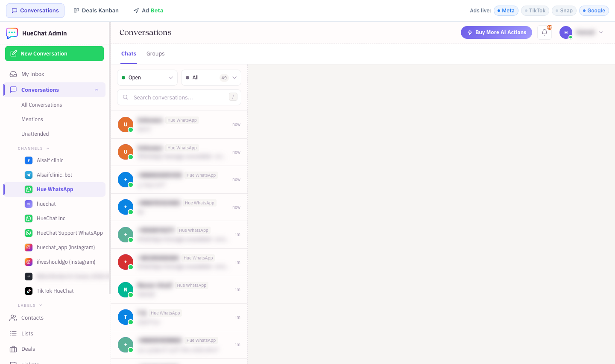The width and height of the screenshot is (615, 364).
Task: Open the Deals Kanban top tab
Action: tap(96, 11)
